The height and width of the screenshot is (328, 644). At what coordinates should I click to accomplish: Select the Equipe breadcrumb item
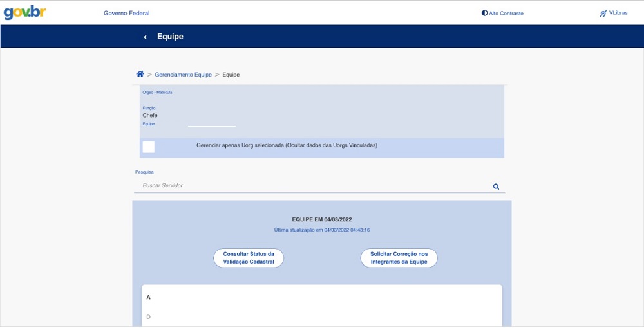(x=231, y=75)
